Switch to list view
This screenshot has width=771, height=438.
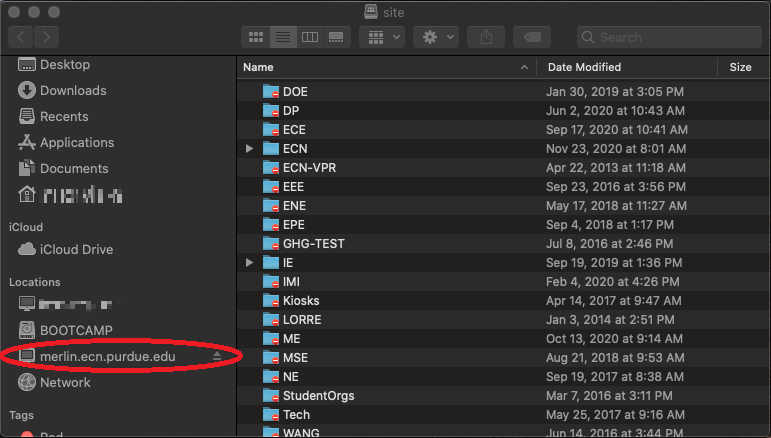click(x=283, y=37)
